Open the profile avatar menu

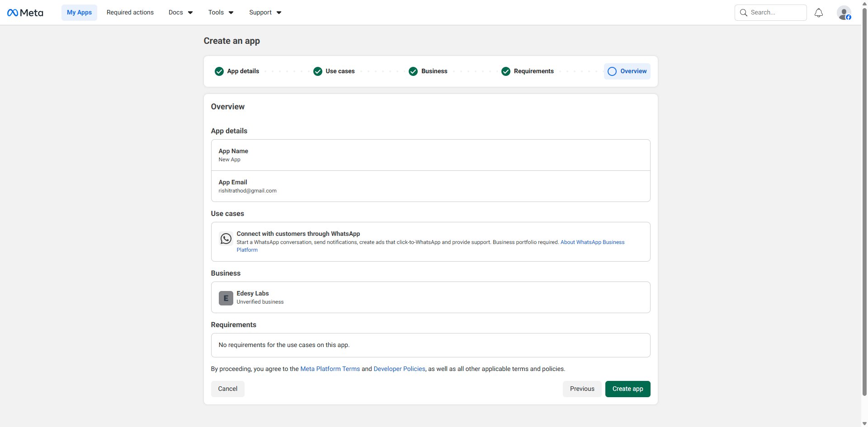point(844,13)
